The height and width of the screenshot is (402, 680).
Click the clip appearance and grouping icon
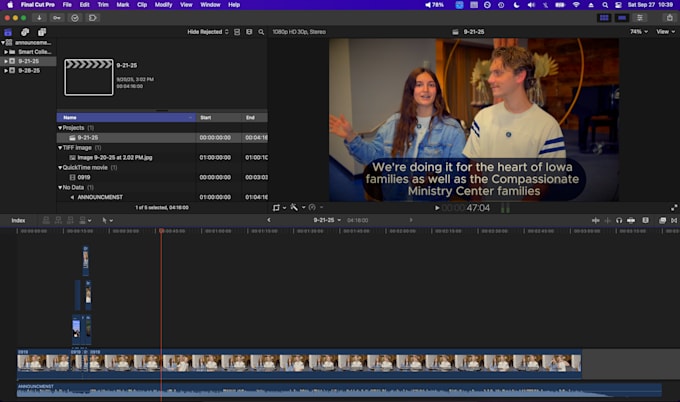[x=237, y=32]
